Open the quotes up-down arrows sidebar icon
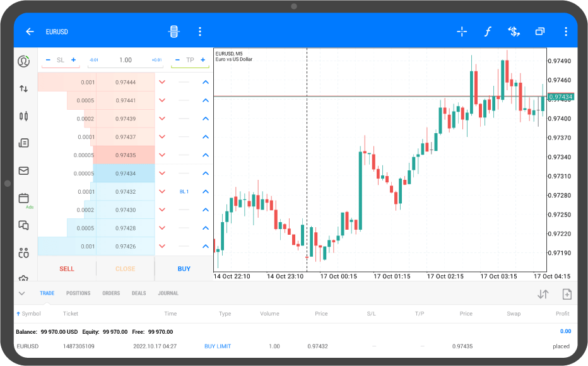Screen dimensions: 588x366 pos(23,89)
